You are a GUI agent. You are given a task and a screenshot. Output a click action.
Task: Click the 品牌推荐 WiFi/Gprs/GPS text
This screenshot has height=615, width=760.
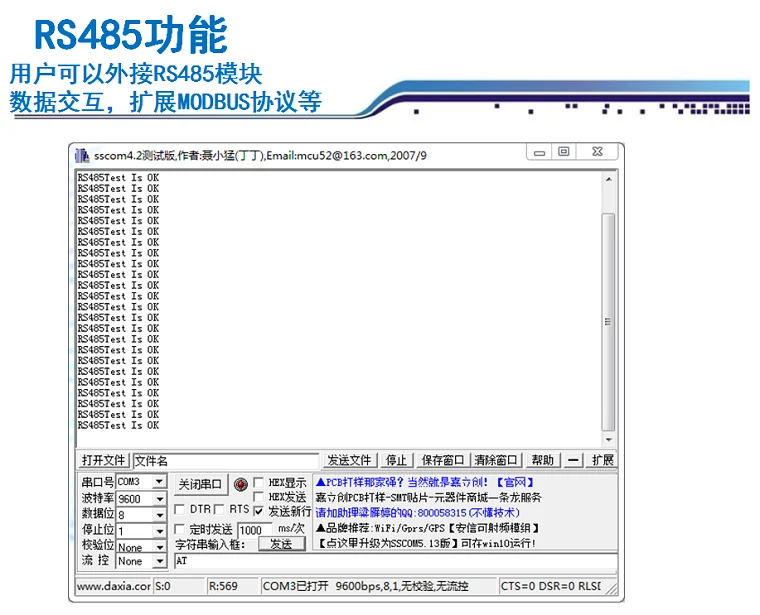427,528
